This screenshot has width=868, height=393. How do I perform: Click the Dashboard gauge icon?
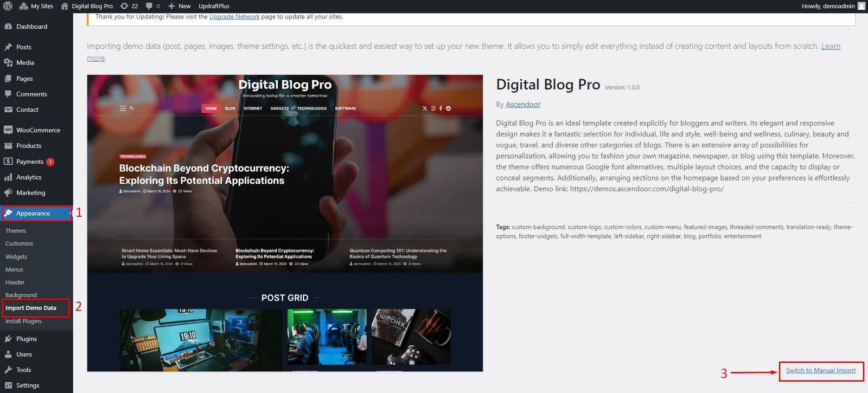point(8,27)
